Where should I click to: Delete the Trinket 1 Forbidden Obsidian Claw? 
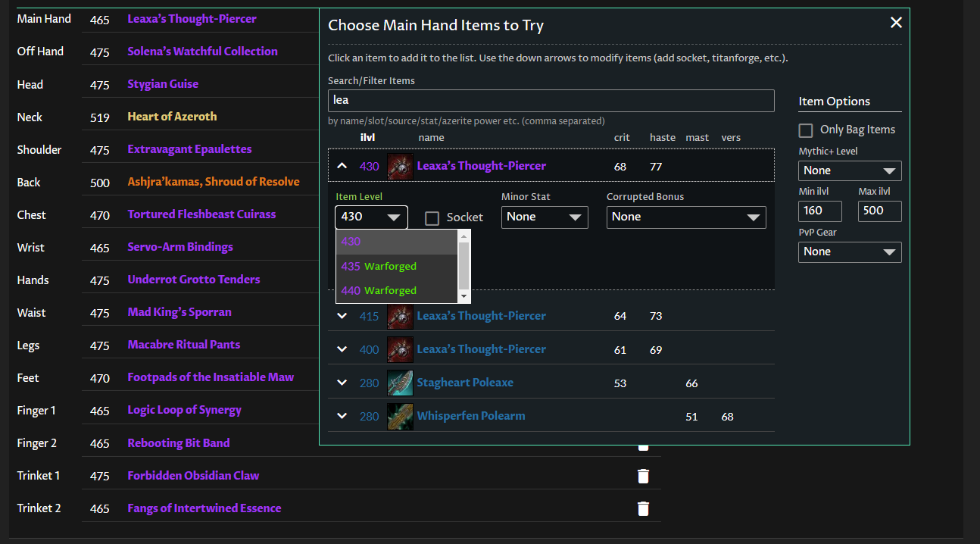pos(643,476)
